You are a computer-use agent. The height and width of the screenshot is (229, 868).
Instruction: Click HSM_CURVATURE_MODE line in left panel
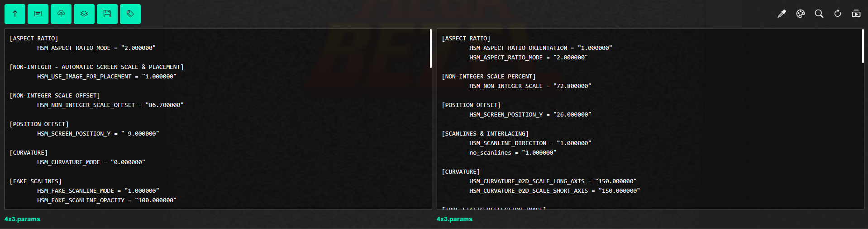tap(91, 162)
